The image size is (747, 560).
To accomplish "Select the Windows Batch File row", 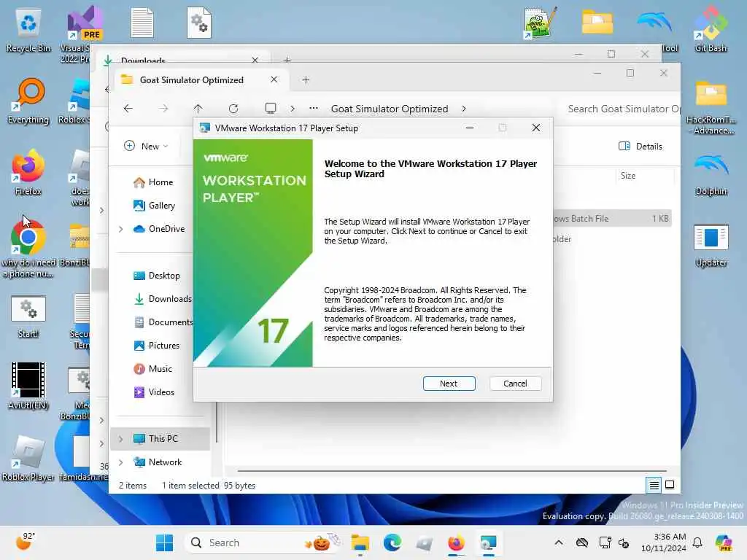I will (612, 219).
